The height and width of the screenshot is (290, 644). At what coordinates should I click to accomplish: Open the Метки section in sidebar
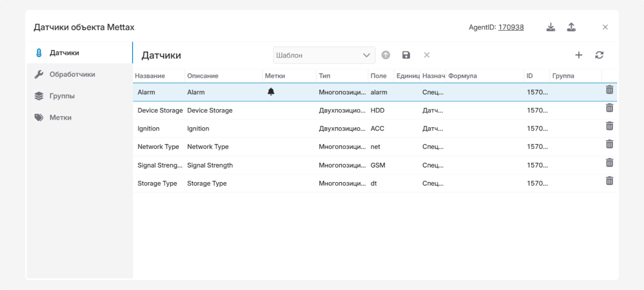point(60,118)
